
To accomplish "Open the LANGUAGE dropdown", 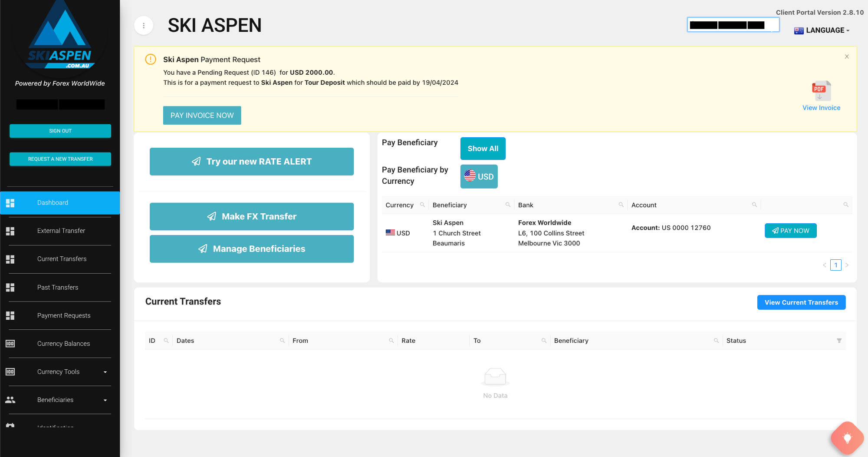I will [x=822, y=30].
